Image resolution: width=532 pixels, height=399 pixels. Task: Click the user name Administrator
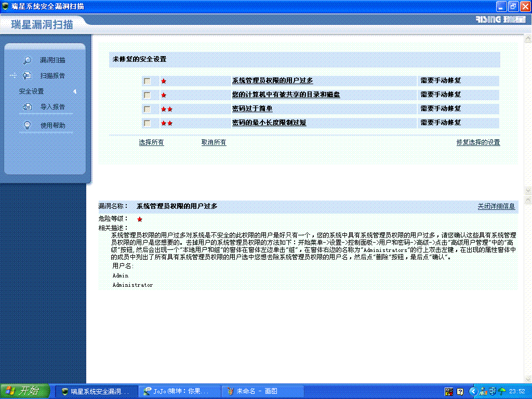(x=132, y=285)
